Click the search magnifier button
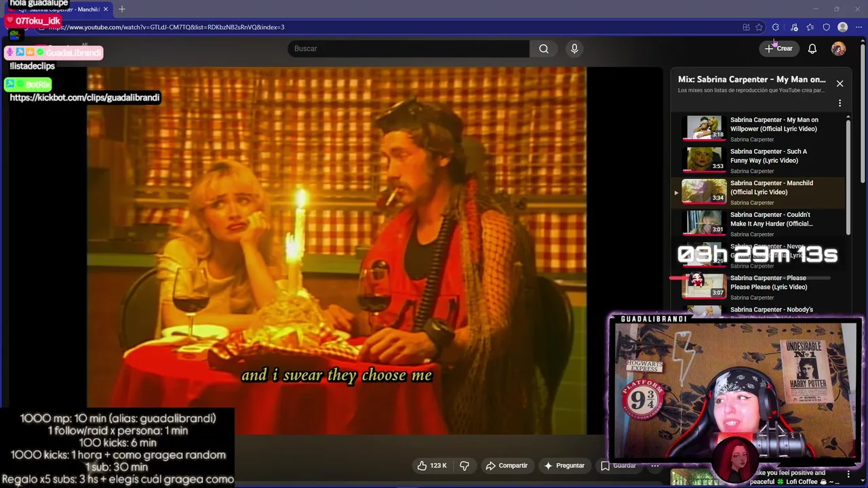This screenshot has width=868, height=488. [x=544, y=49]
